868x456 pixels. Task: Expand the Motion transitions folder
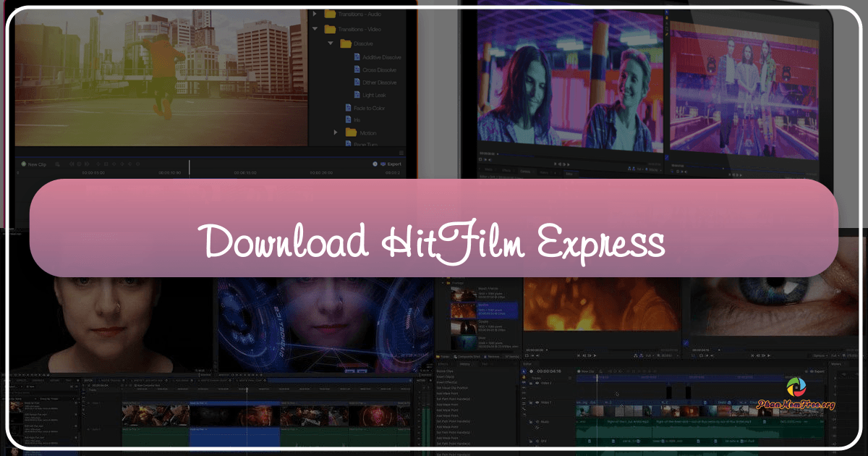pyautogui.click(x=336, y=132)
